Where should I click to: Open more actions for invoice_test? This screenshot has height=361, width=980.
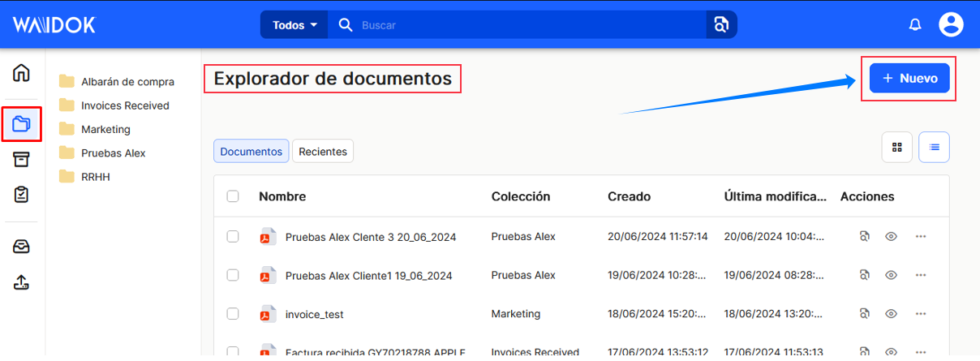(x=920, y=313)
